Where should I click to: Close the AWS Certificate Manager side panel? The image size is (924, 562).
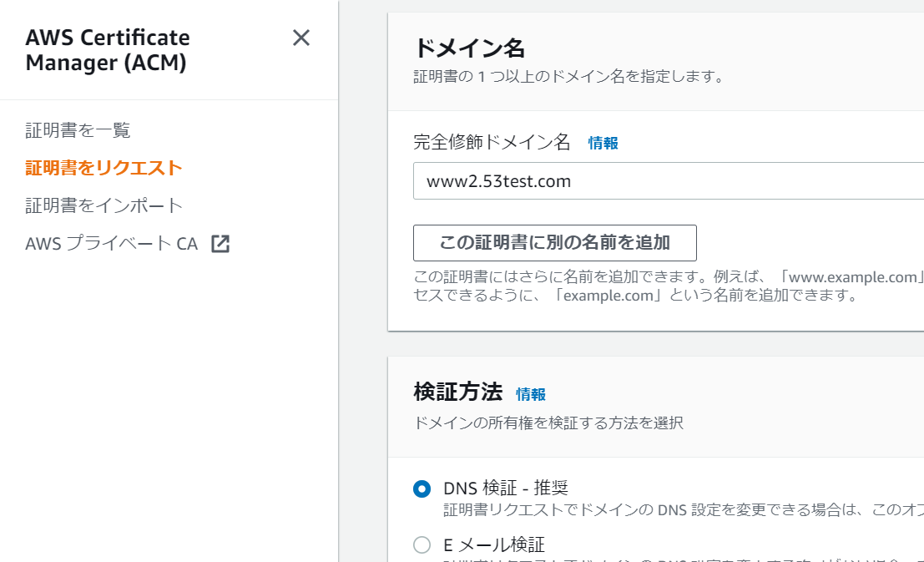coord(301,38)
